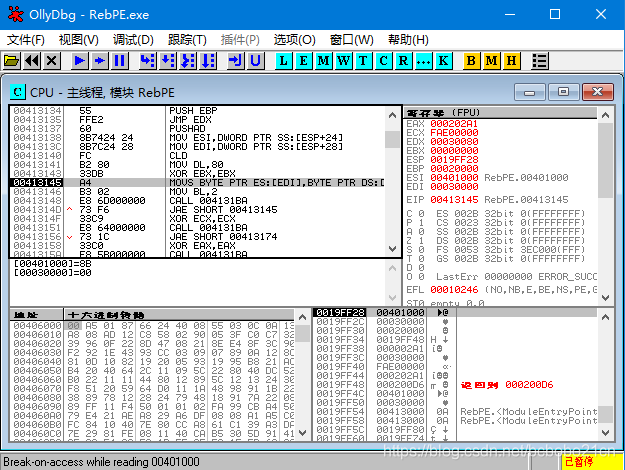The height and width of the screenshot is (470, 625).
Task: Maximize the CPU child window
Action: click(x=563, y=92)
